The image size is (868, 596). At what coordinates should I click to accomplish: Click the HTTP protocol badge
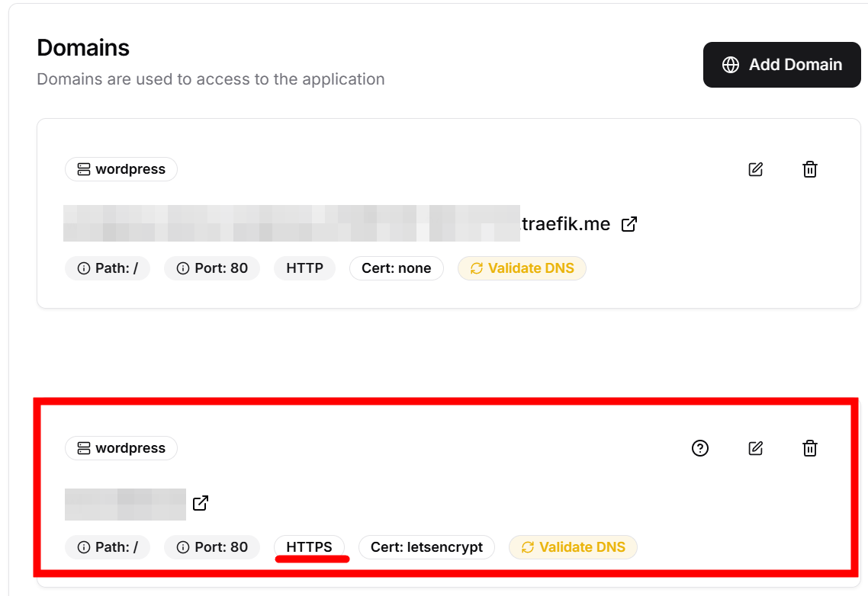(x=304, y=268)
